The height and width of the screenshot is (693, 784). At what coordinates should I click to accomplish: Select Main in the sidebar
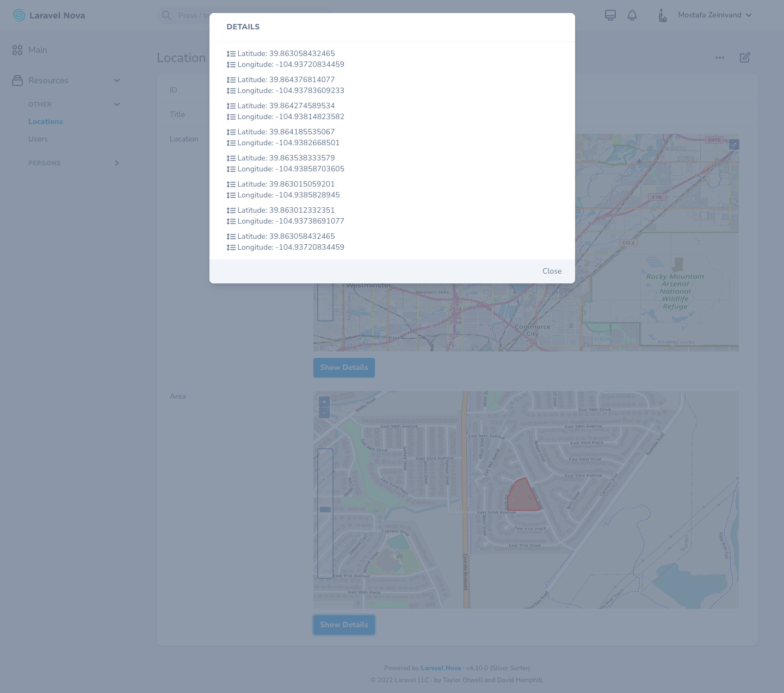[38, 50]
